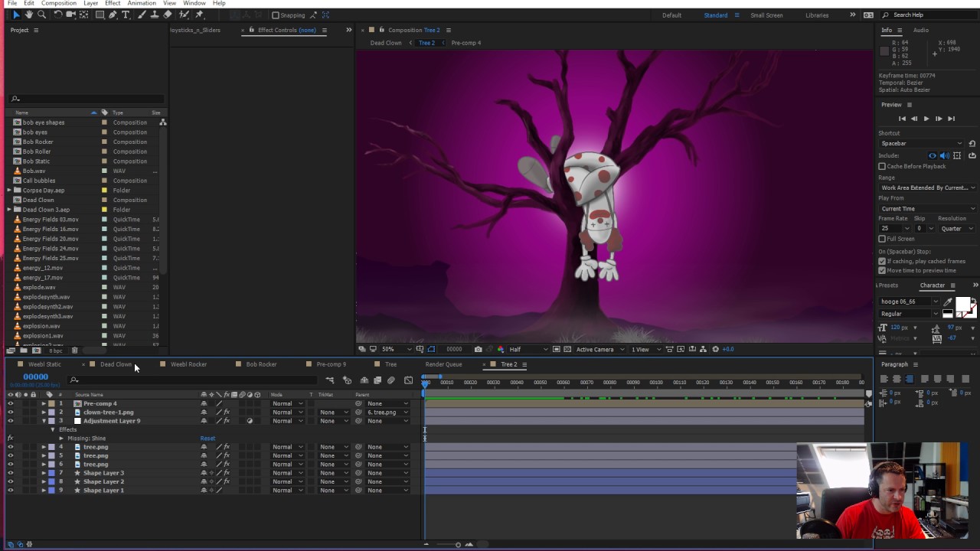Pick a color with the Character eyedropper
980x551 pixels.
pyautogui.click(x=948, y=302)
